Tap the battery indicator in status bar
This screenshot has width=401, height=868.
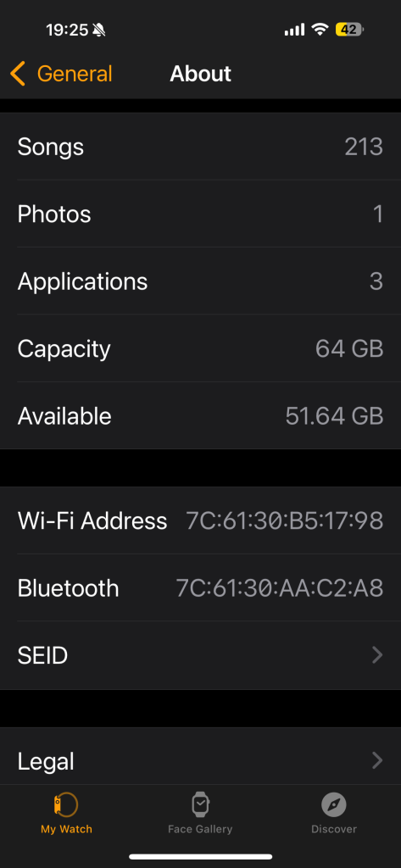(349, 30)
